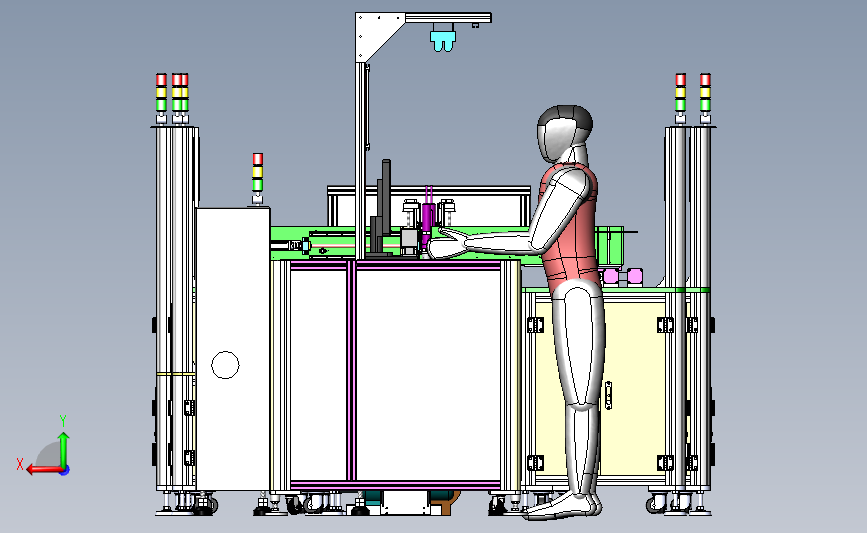Select the mannequin's red vest torso
Viewport: 867px width, 533px height.
572,227
